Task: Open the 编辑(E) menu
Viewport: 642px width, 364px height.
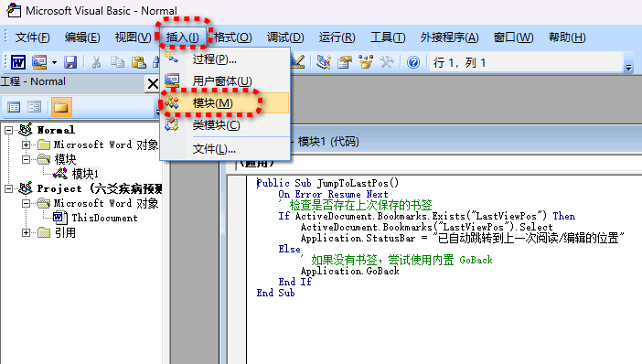Action: tap(82, 37)
